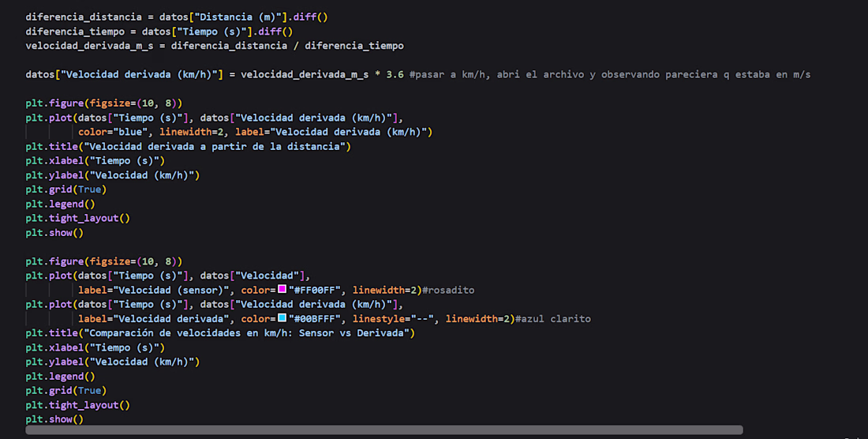Click the "#FF00FF" hex string

point(314,290)
